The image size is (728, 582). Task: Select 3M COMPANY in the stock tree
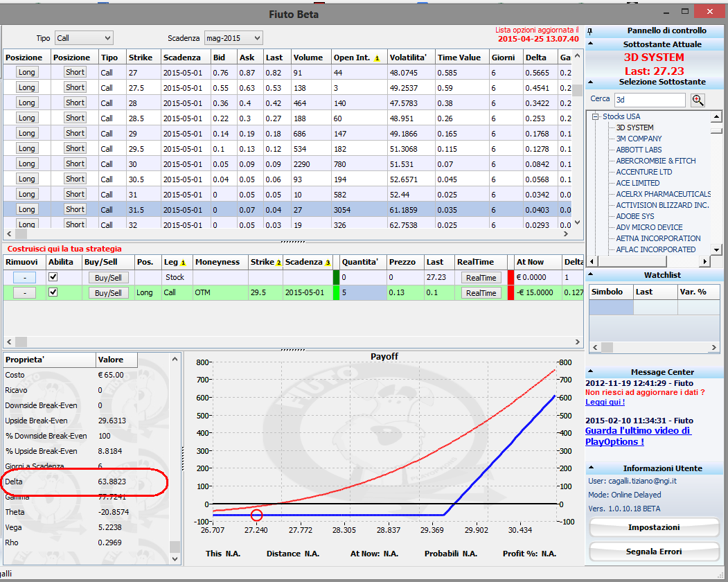tap(639, 139)
